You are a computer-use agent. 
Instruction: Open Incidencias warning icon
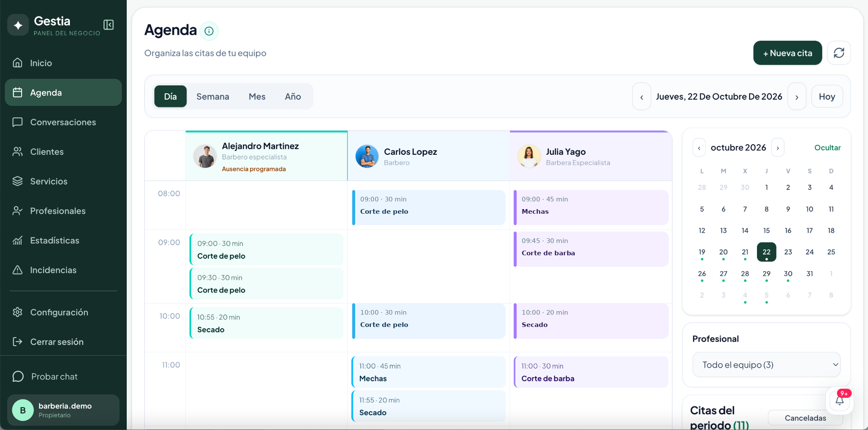click(17, 270)
